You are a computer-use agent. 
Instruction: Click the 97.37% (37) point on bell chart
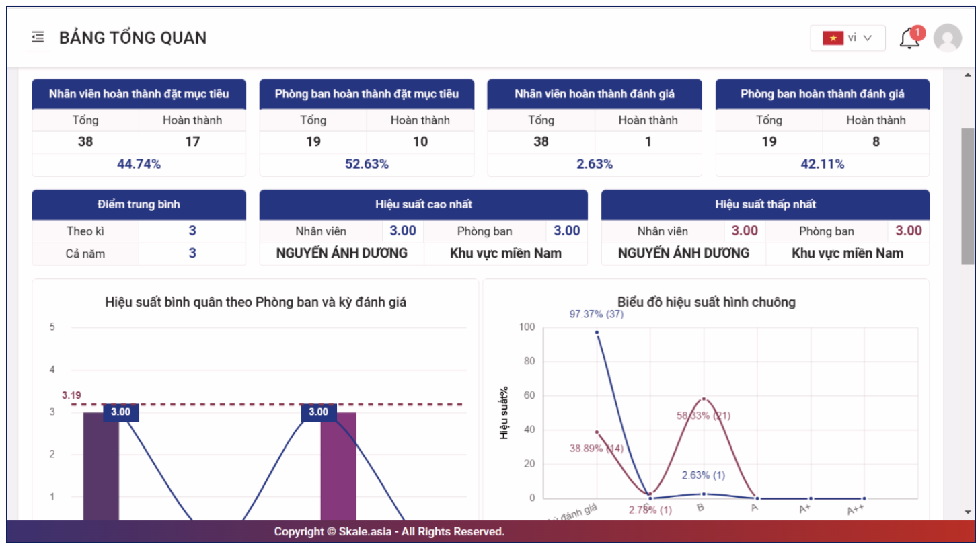click(597, 332)
